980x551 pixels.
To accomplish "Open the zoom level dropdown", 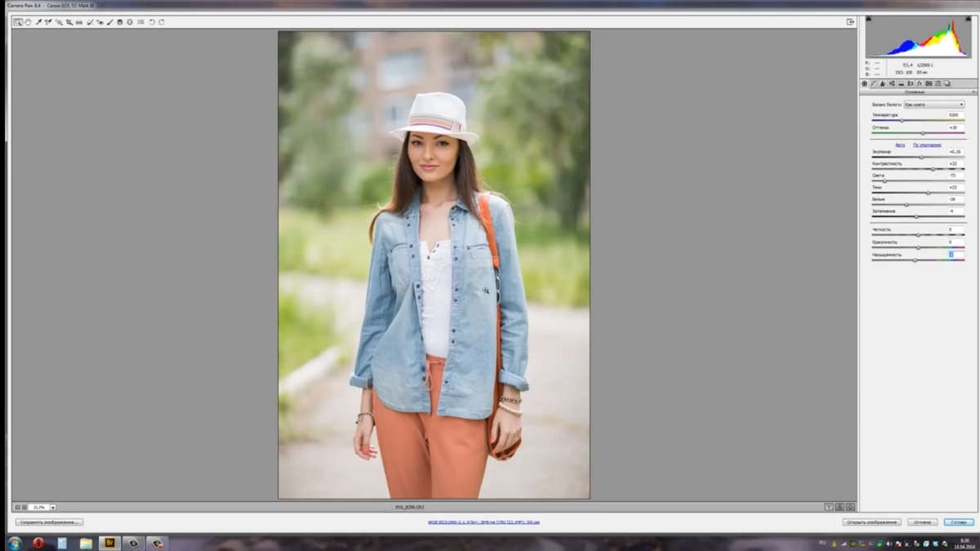I will coord(54,507).
